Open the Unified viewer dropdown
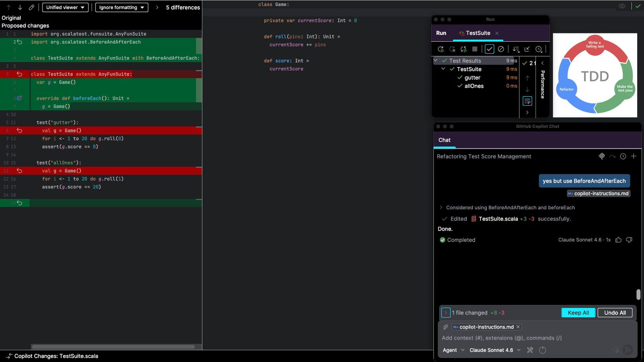Screen dimensions: 644x362 tap(65, 7)
